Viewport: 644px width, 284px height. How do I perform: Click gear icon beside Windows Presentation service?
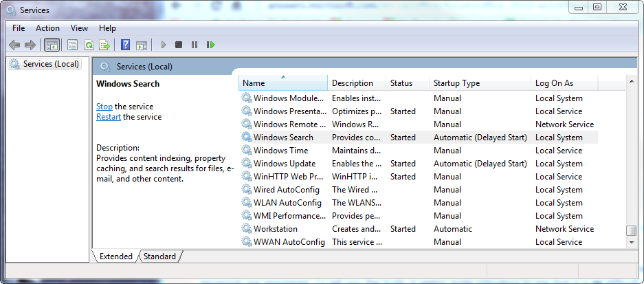click(247, 111)
